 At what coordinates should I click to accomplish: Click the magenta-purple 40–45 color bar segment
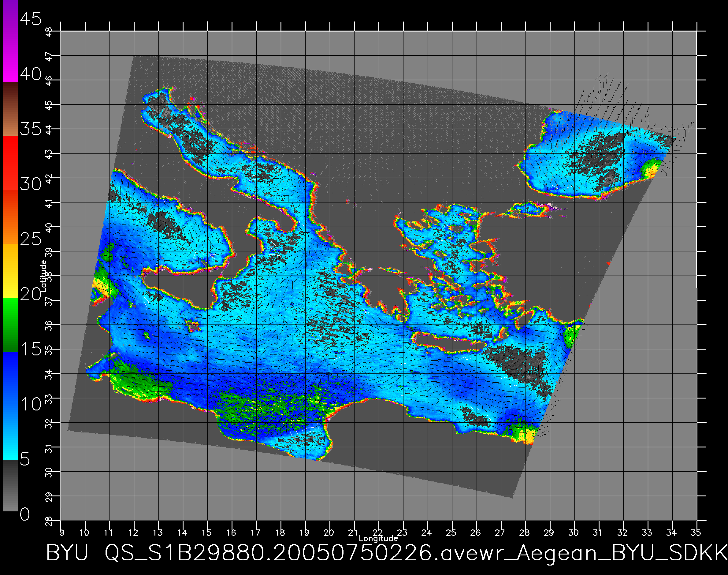pyautogui.click(x=11, y=41)
